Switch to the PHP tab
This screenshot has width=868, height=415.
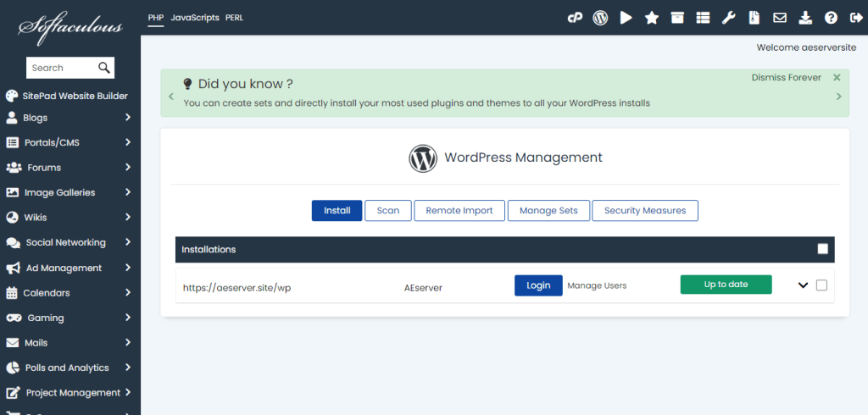[x=156, y=18]
